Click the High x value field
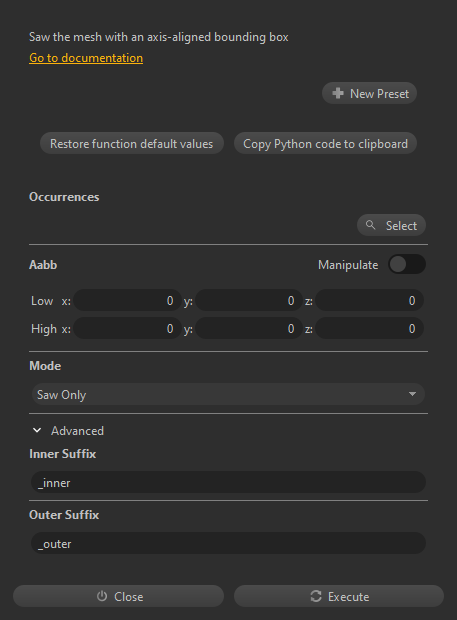 point(127,329)
